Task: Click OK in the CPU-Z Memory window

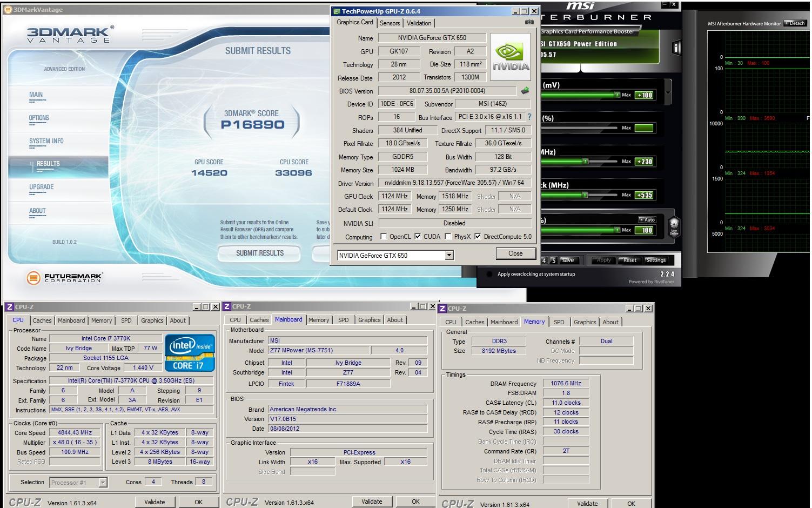Action: coord(631,504)
